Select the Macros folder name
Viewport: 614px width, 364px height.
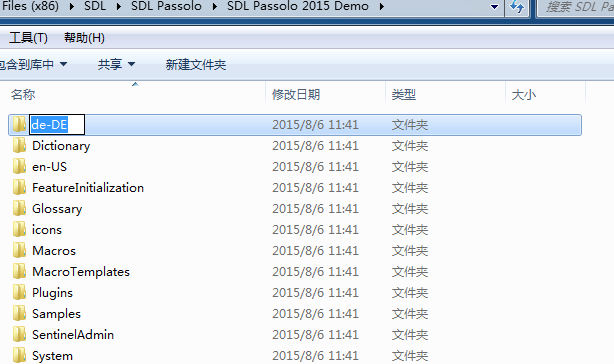point(54,250)
